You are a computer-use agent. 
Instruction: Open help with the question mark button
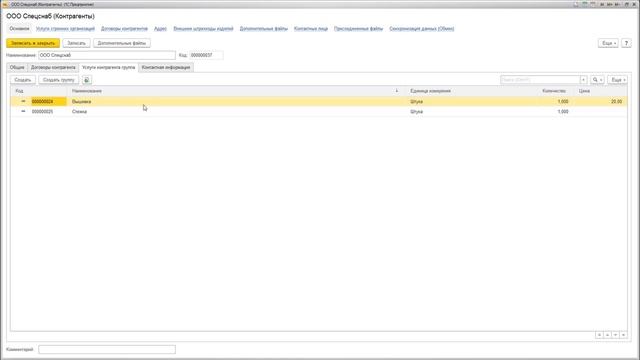626,43
